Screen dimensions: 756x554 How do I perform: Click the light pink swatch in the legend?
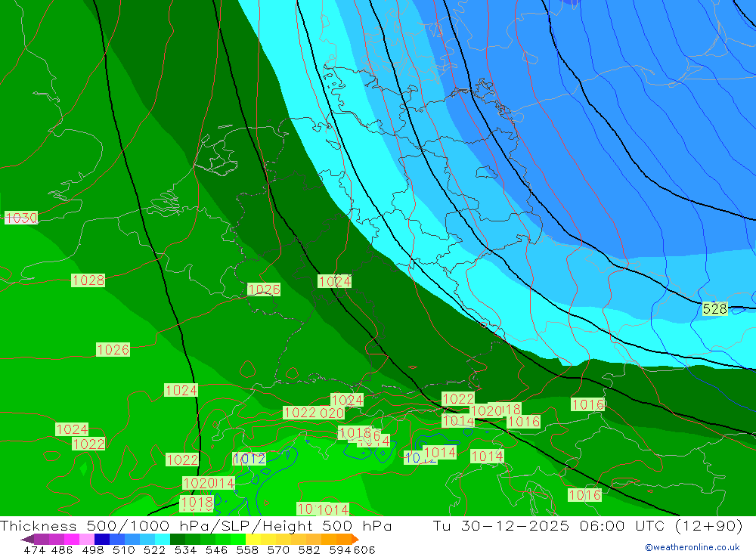pos(87,539)
